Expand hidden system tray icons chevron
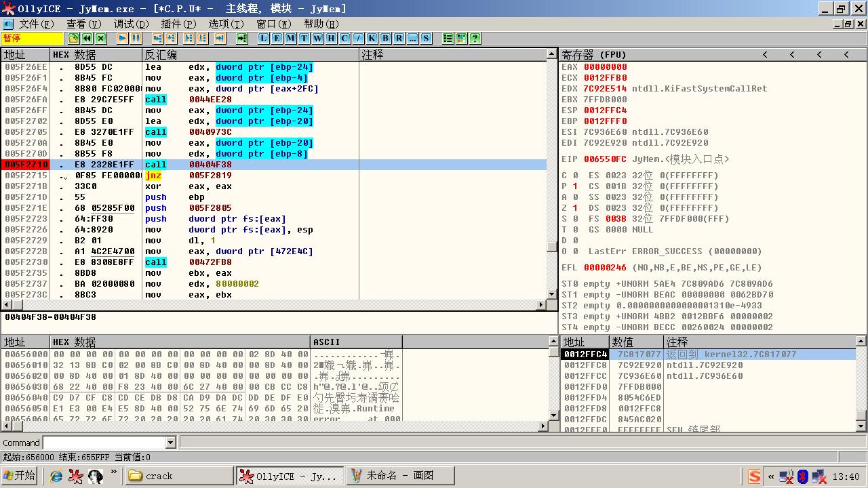Screen dimensions: 868x488 770,476
